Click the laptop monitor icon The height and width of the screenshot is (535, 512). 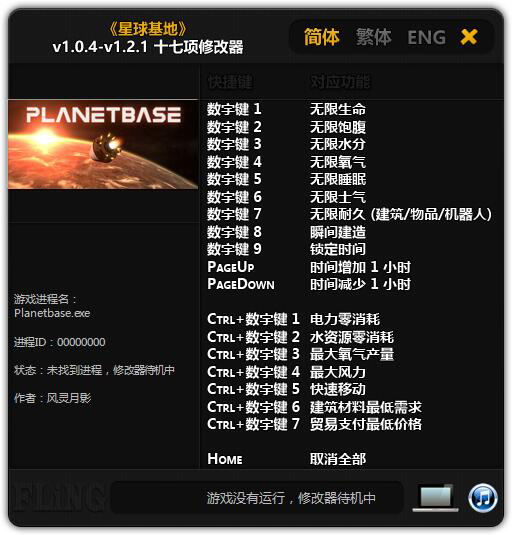tap(436, 498)
